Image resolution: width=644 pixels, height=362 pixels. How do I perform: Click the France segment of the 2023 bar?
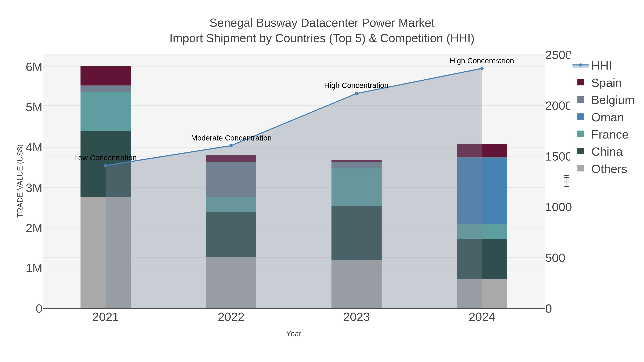pos(357,187)
